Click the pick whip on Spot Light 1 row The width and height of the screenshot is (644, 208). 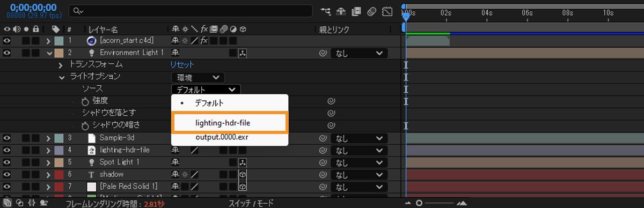pos(323,162)
